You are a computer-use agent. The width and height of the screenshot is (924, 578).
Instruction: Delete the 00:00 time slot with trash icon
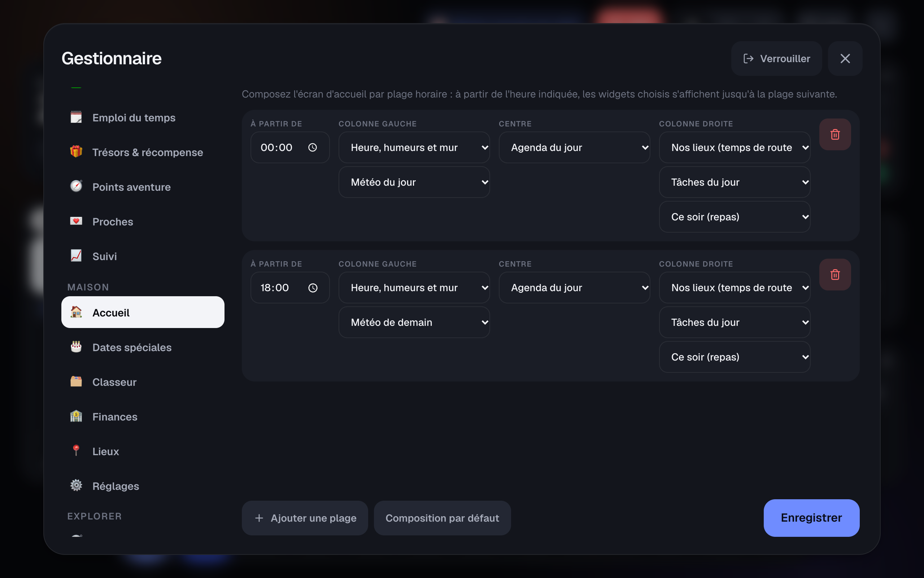tap(834, 134)
